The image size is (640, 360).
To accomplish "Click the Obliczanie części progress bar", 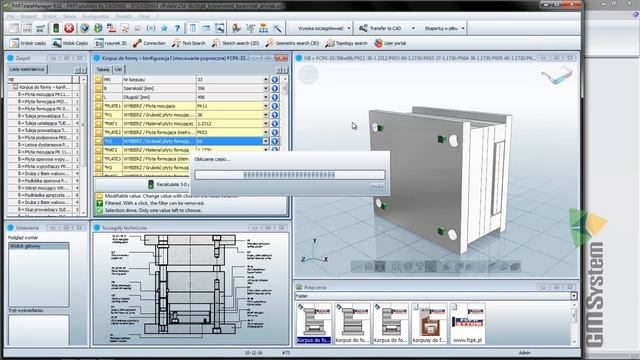I will [x=290, y=175].
